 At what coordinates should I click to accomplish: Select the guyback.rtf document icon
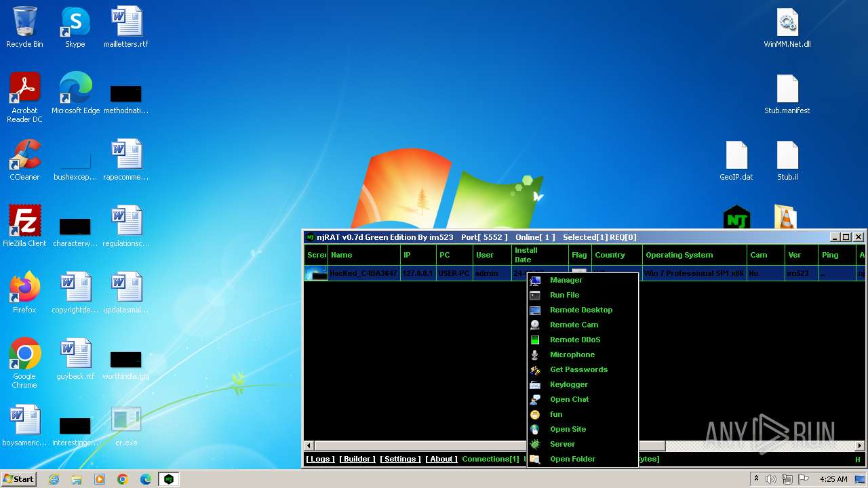pos(75,360)
